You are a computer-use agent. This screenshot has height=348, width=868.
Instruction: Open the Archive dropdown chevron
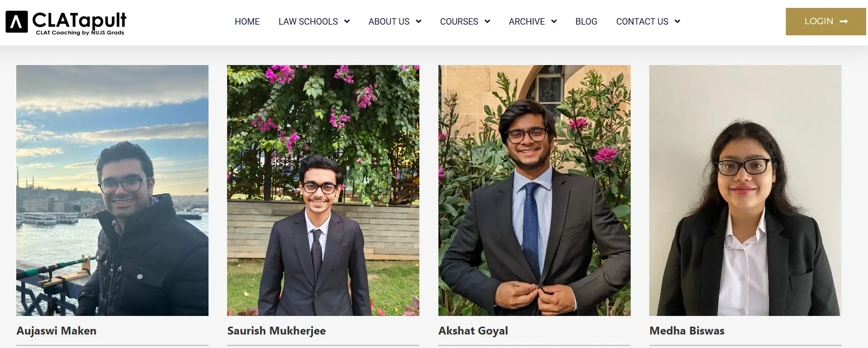(554, 21)
